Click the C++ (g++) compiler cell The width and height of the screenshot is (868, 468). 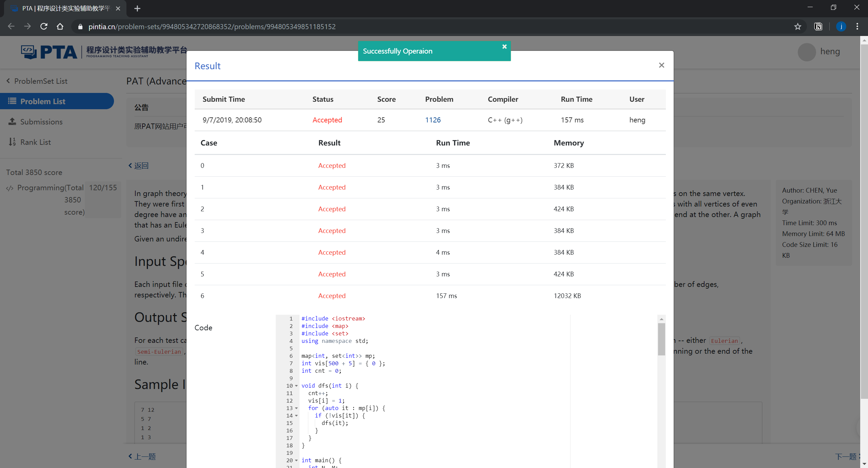pyautogui.click(x=505, y=120)
